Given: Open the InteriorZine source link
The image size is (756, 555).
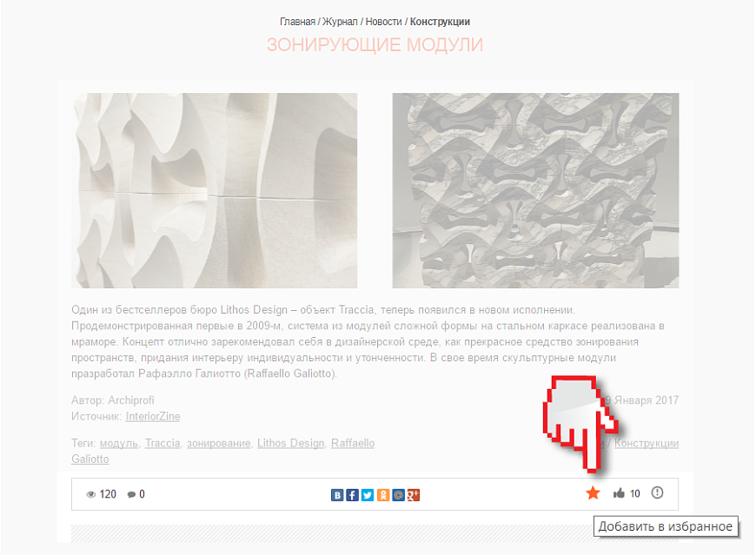Looking at the screenshot, I should pyautogui.click(x=153, y=416).
